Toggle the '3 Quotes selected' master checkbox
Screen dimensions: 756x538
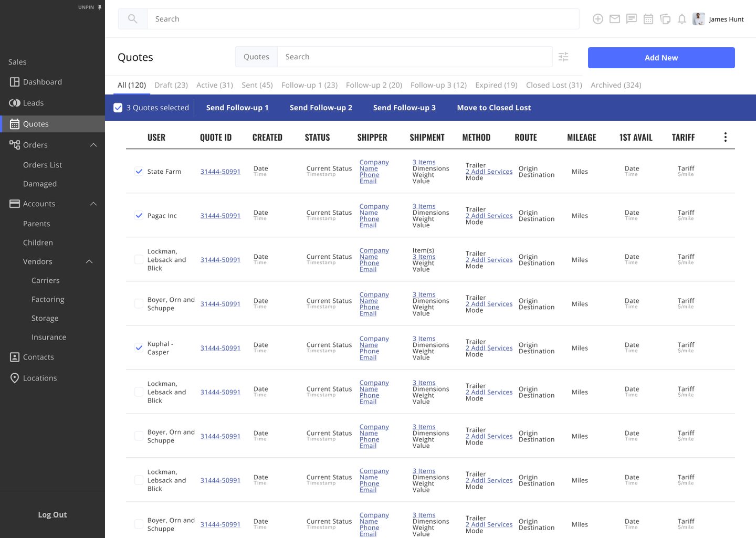(118, 108)
